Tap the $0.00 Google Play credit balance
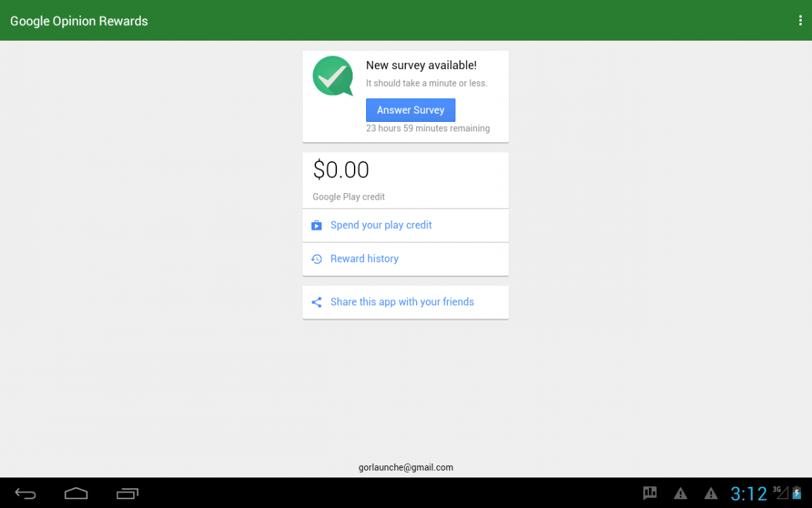This screenshot has height=508, width=812. point(341,170)
